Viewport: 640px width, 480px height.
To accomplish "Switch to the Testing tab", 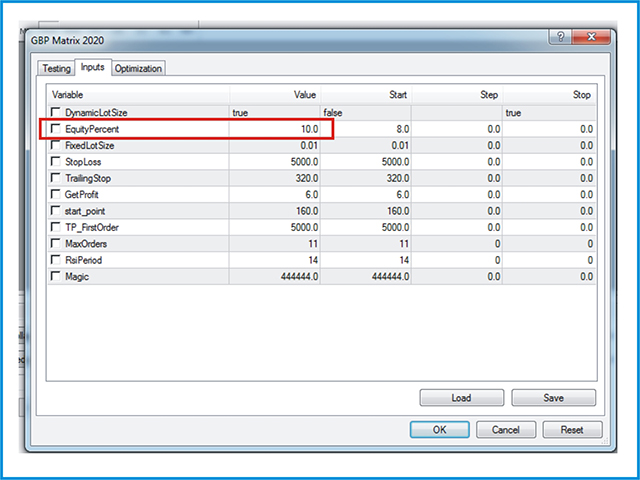I will 55,69.
